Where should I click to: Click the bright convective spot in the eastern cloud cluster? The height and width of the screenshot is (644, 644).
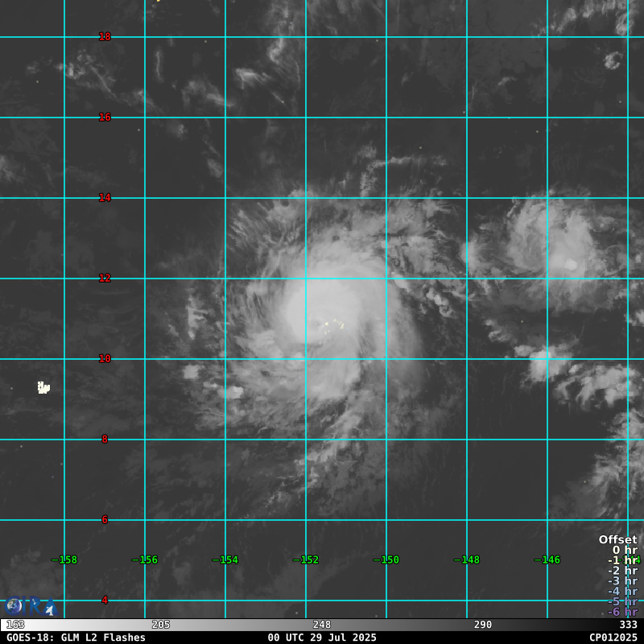571,264
